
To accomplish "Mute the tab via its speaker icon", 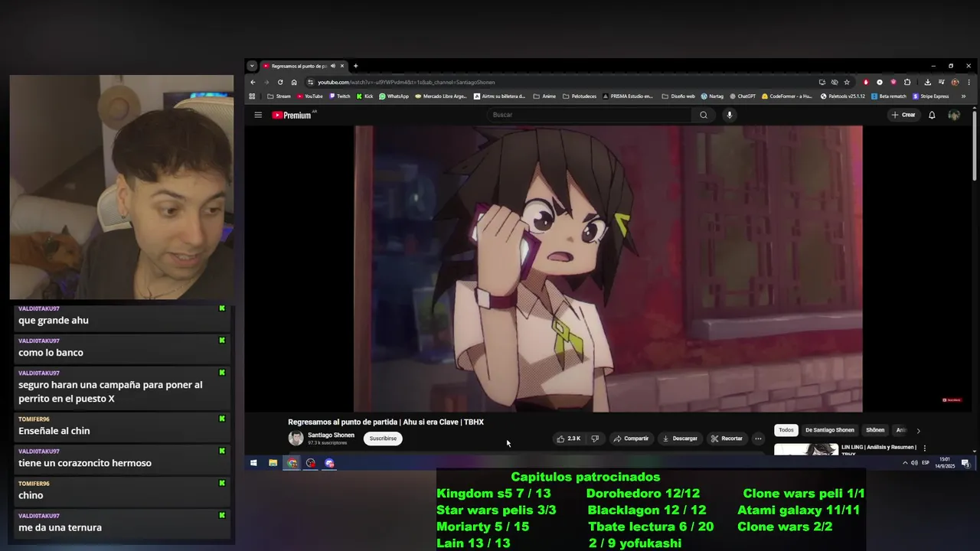I will click(x=333, y=66).
